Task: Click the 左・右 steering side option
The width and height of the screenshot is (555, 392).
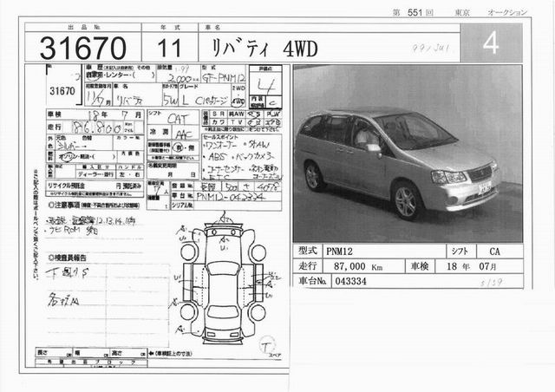Action: (130, 174)
